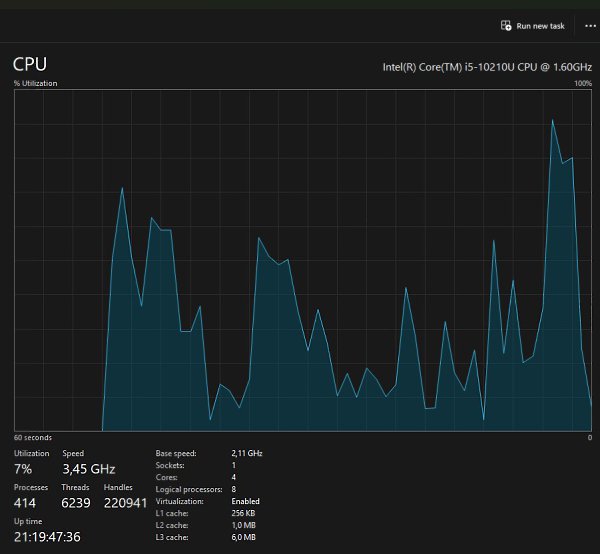Click the % Utilization axis label
The height and width of the screenshot is (554, 600).
tap(36, 83)
